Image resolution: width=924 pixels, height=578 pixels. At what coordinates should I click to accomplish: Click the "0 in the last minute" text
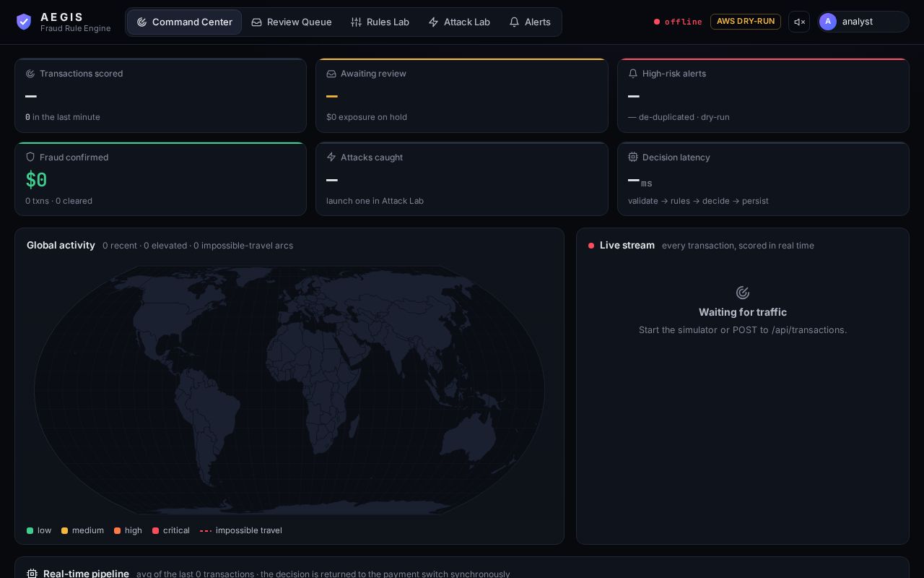point(63,117)
